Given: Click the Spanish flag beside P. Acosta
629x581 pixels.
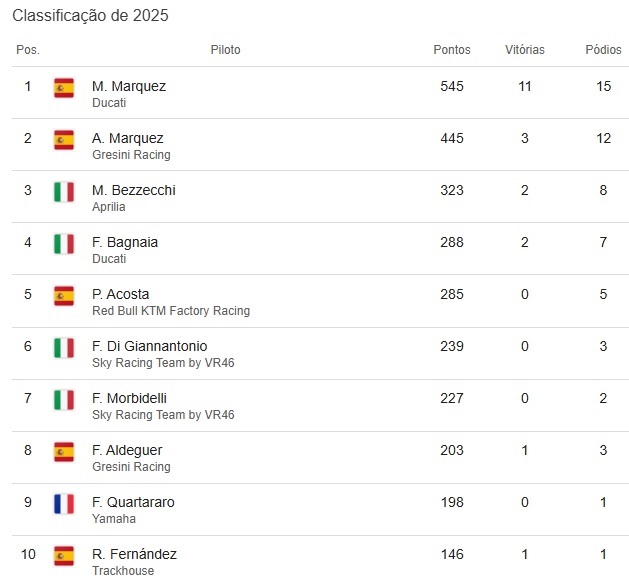Looking at the screenshot, I should click(x=64, y=296).
